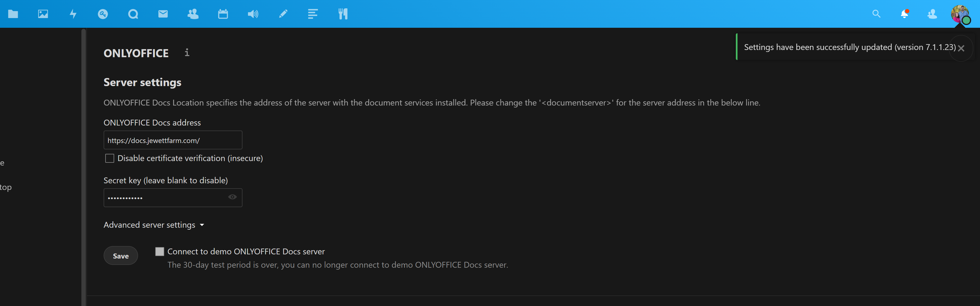Viewport: 980px width, 306px height.
Task: Open the user avatar menu
Action: [x=960, y=14]
